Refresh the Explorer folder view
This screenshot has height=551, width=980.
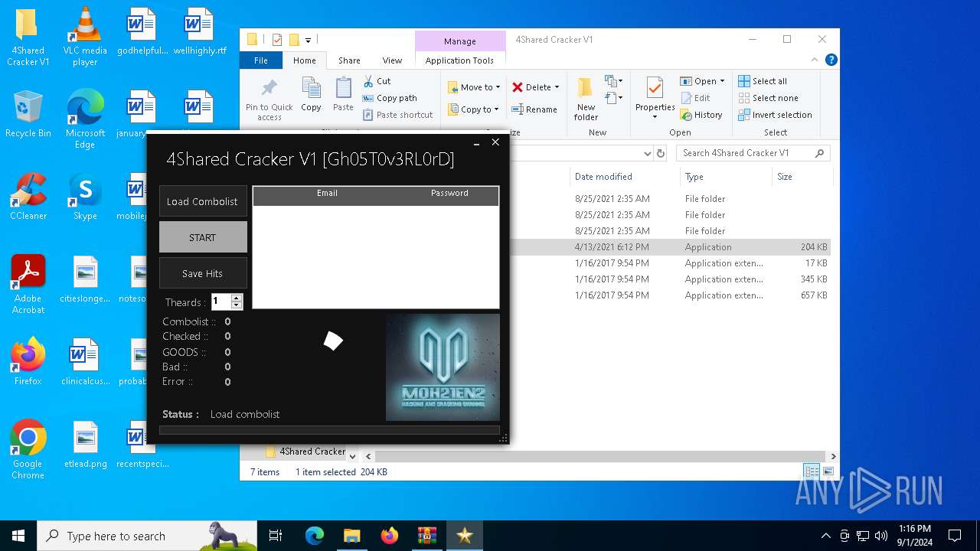pyautogui.click(x=662, y=153)
